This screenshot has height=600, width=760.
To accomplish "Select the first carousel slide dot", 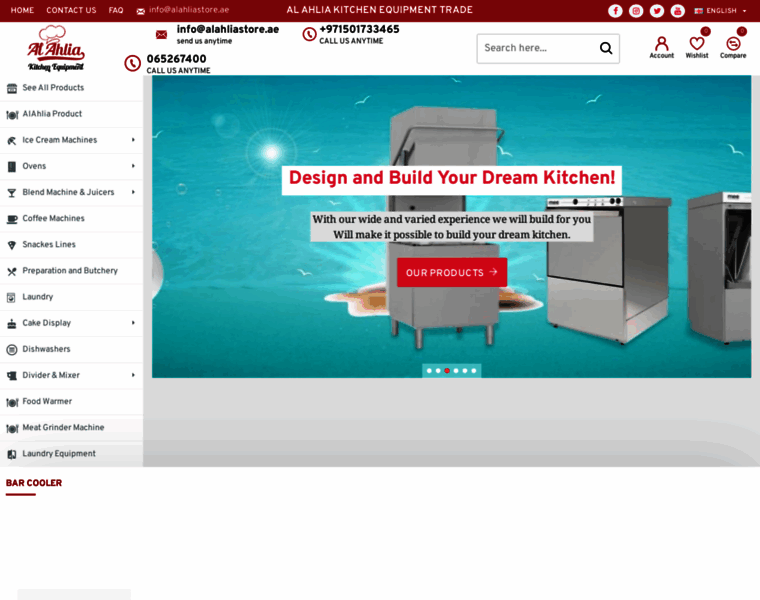I will (x=429, y=371).
